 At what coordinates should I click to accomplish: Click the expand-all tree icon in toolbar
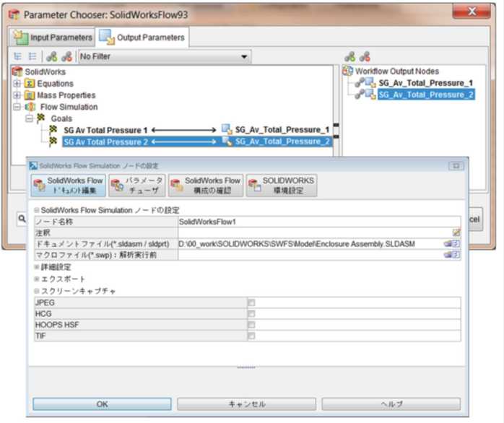coord(18,56)
